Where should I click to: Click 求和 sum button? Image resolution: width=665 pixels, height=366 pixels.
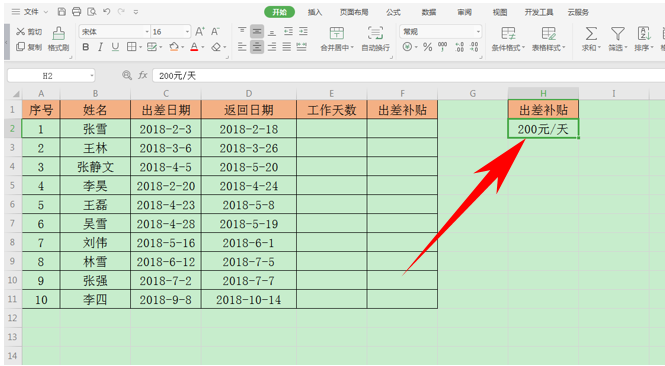(591, 39)
